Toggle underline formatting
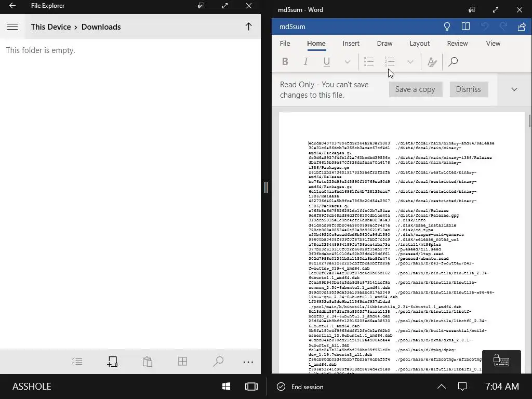532x399 pixels. (326, 62)
